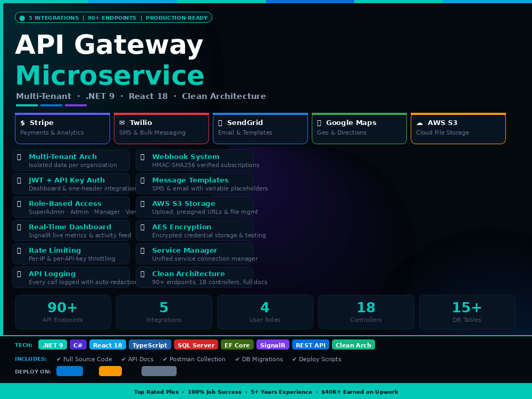Viewport: 532px width, 399px height.
Task: Click the icon beside JWT + API Key Auth
Action: point(19,180)
